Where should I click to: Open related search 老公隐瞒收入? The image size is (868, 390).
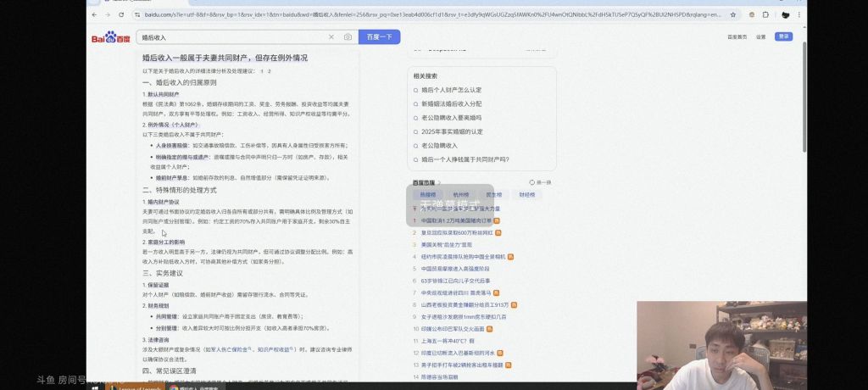coord(439,145)
